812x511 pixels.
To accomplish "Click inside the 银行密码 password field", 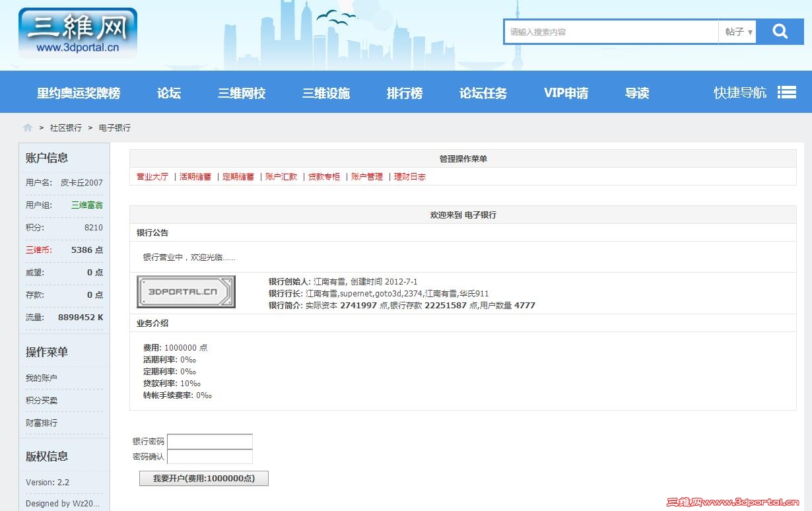I will [209, 442].
